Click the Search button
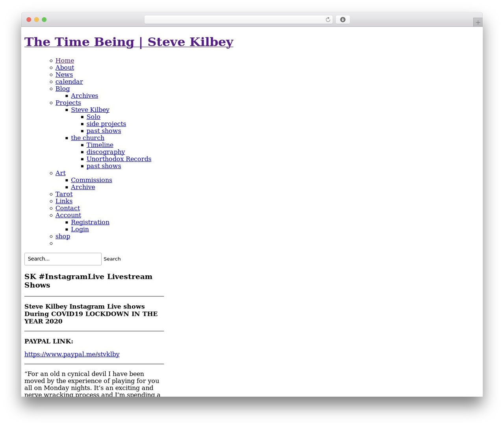This screenshot has width=504, height=427. pyautogui.click(x=112, y=259)
